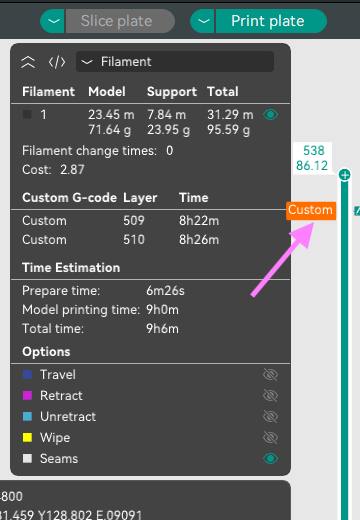Select the Custom G-code row at layer 510
Image resolution: width=360 pixels, height=520 pixels.
click(x=150, y=240)
